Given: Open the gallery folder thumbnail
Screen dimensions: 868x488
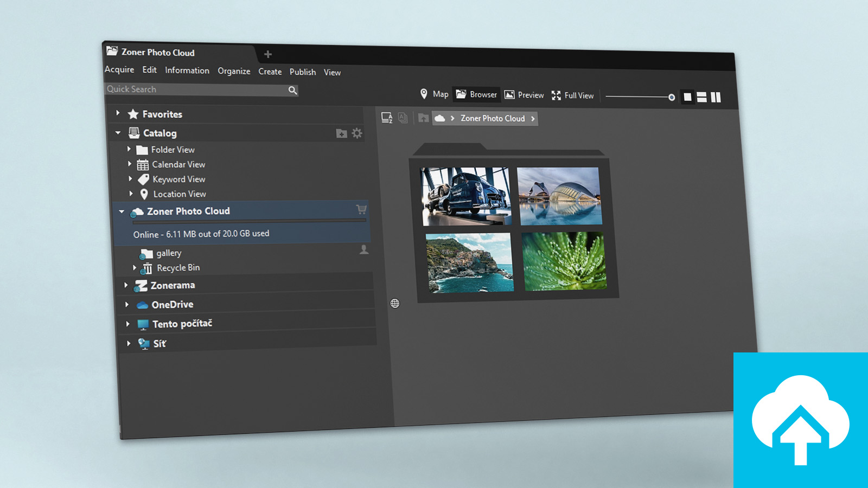Looking at the screenshot, I should coord(514,223).
